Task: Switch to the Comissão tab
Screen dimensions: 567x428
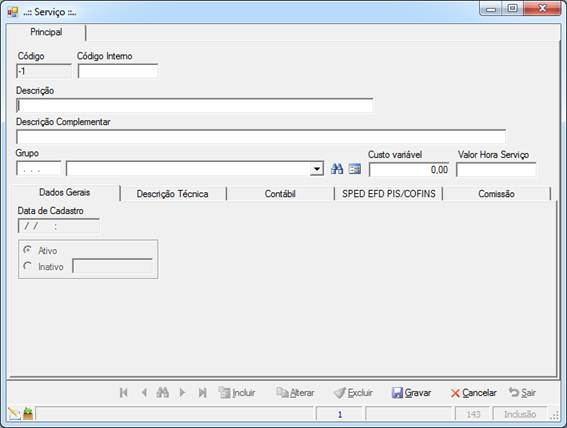Action: pyautogui.click(x=496, y=194)
